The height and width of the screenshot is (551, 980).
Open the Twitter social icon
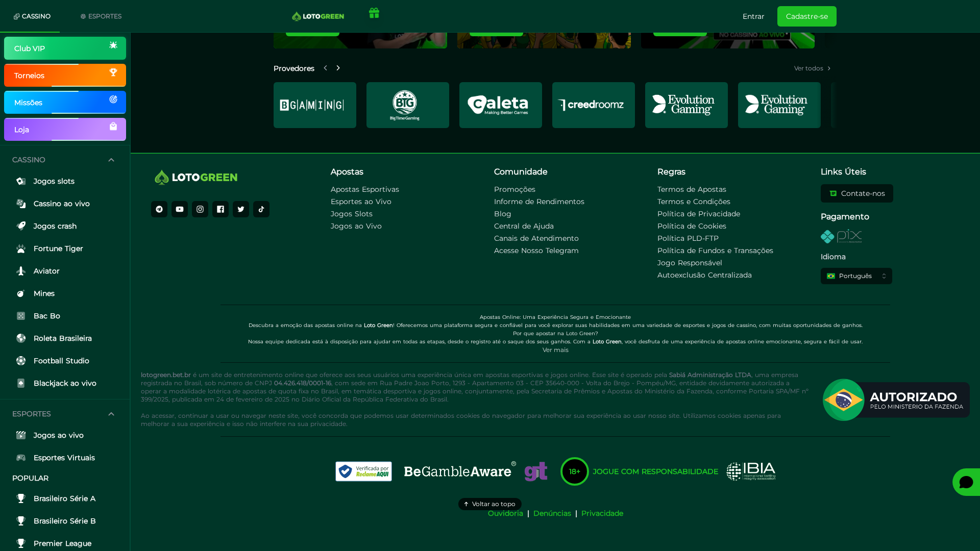pyautogui.click(x=241, y=209)
